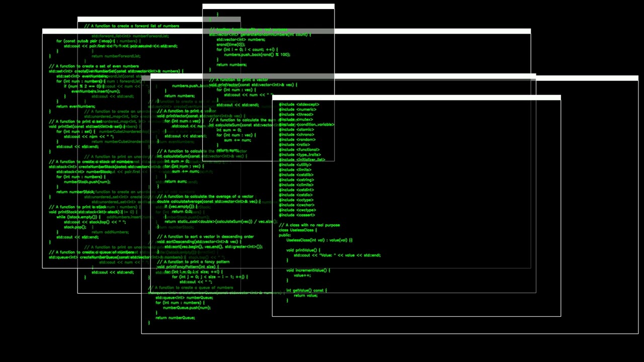The image size is (644, 362).
Task: Click comment '// A function to print a fancy pattern'
Action: click(x=193, y=262)
